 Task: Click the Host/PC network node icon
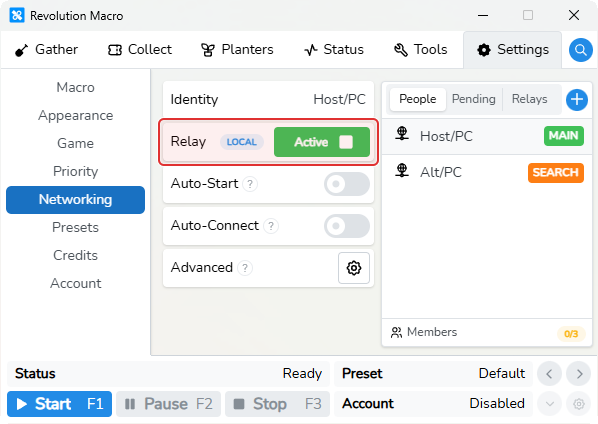point(402,134)
